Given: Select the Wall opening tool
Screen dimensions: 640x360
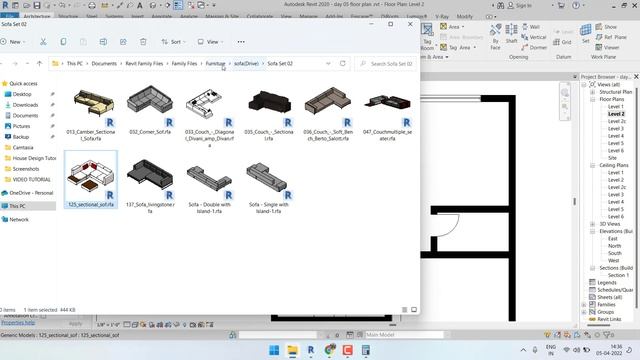Looking at the screenshot, I should point(531,27).
